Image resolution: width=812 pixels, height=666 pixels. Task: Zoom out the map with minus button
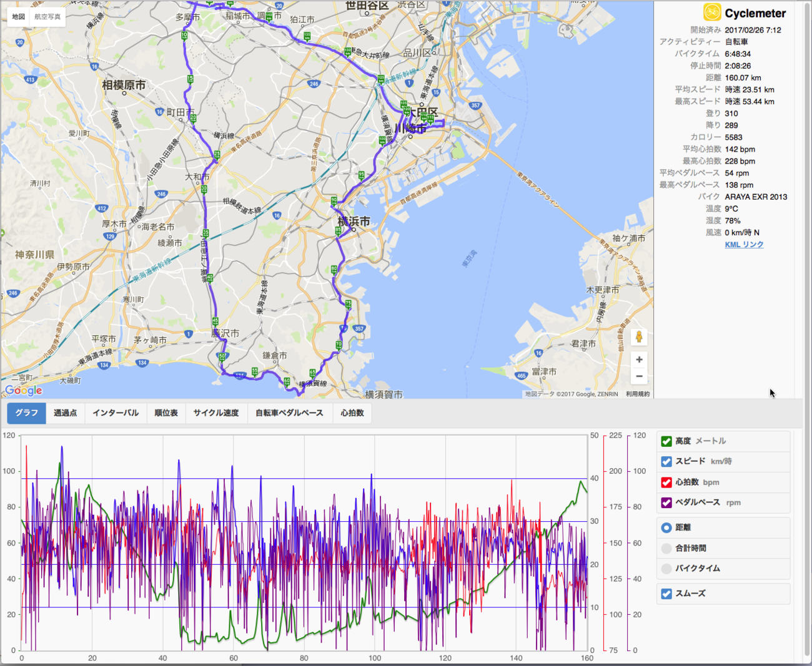639,376
